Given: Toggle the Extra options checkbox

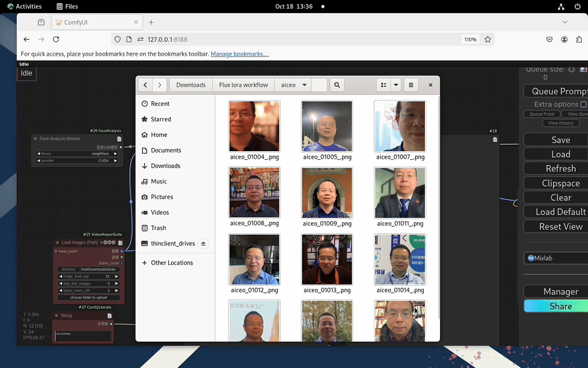Looking at the screenshot, I should tap(583, 105).
